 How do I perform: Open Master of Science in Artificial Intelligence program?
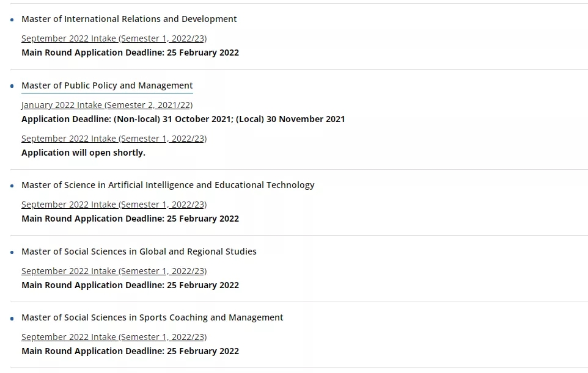tap(167, 185)
